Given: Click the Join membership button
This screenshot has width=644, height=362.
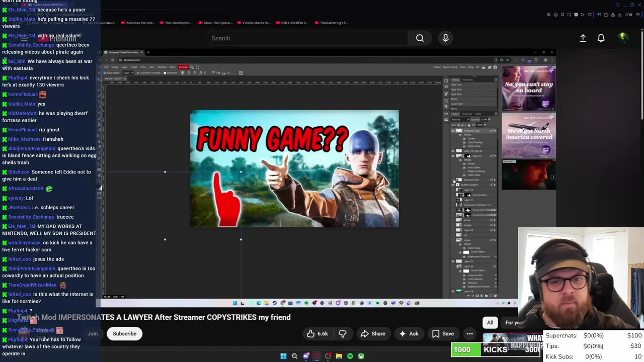Looking at the screenshot, I should pyautogui.click(x=93, y=334).
